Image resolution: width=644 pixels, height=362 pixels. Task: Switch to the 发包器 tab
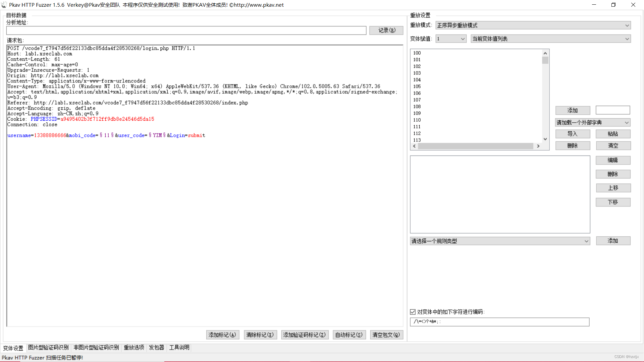click(157, 348)
